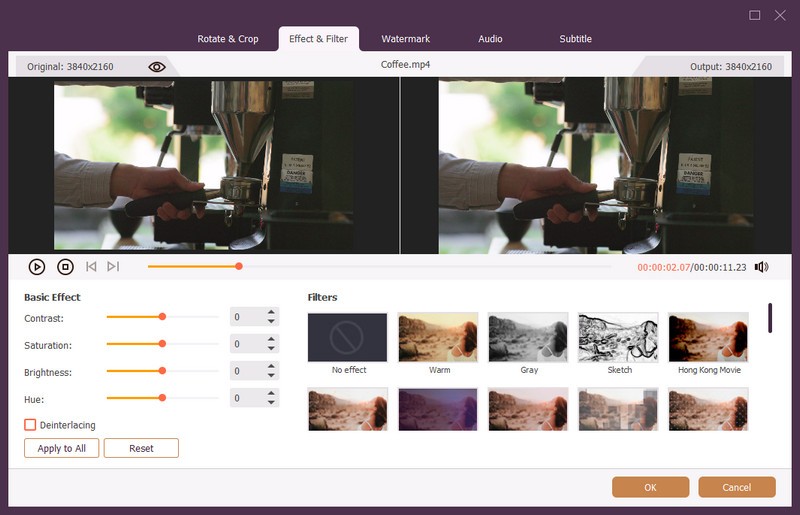Increase Brightness value with up arrow
800x515 pixels.
[x=271, y=366]
